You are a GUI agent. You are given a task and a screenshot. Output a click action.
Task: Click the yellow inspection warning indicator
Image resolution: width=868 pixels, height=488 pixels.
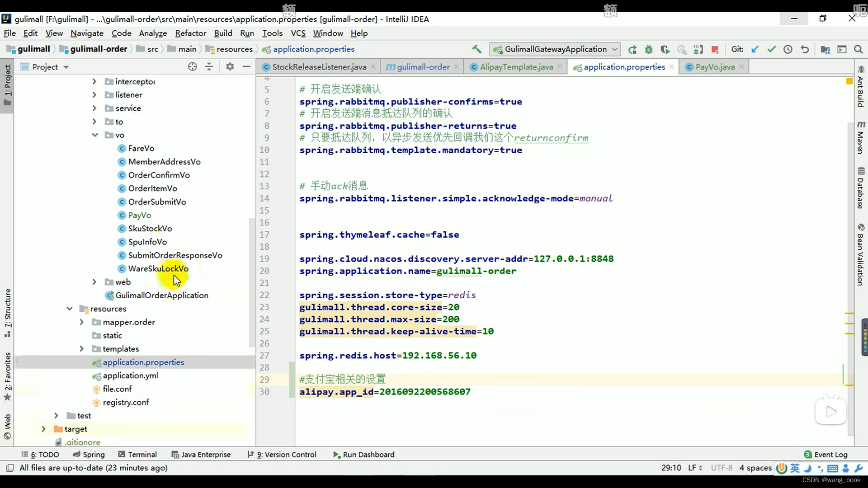[x=849, y=81]
